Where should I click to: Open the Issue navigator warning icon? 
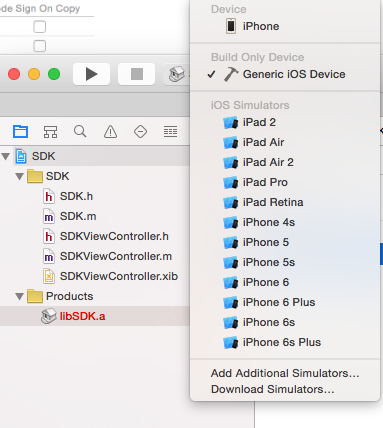[110, 132]
